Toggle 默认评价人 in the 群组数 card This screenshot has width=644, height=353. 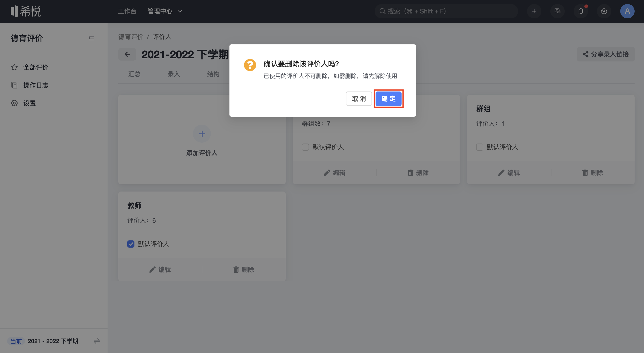[x=305, y=147]
